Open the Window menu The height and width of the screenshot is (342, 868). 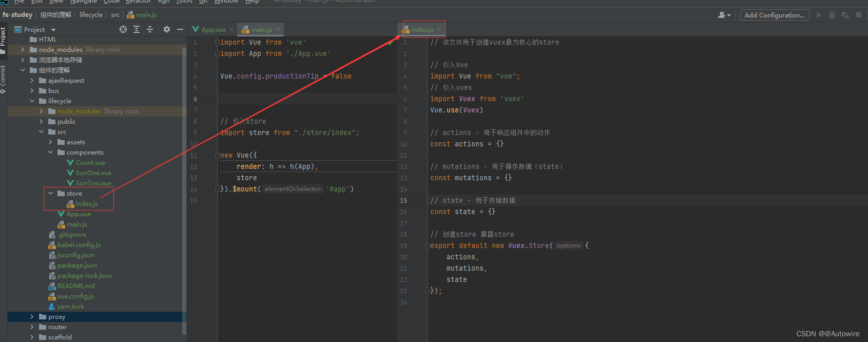(x=226, y=2)
